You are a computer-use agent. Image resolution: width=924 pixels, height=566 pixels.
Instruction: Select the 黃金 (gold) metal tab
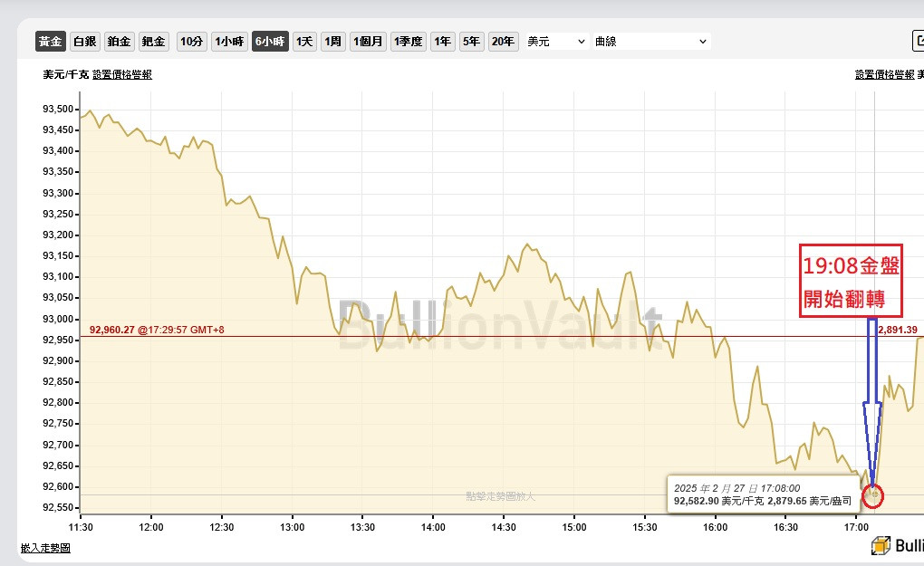51,42
